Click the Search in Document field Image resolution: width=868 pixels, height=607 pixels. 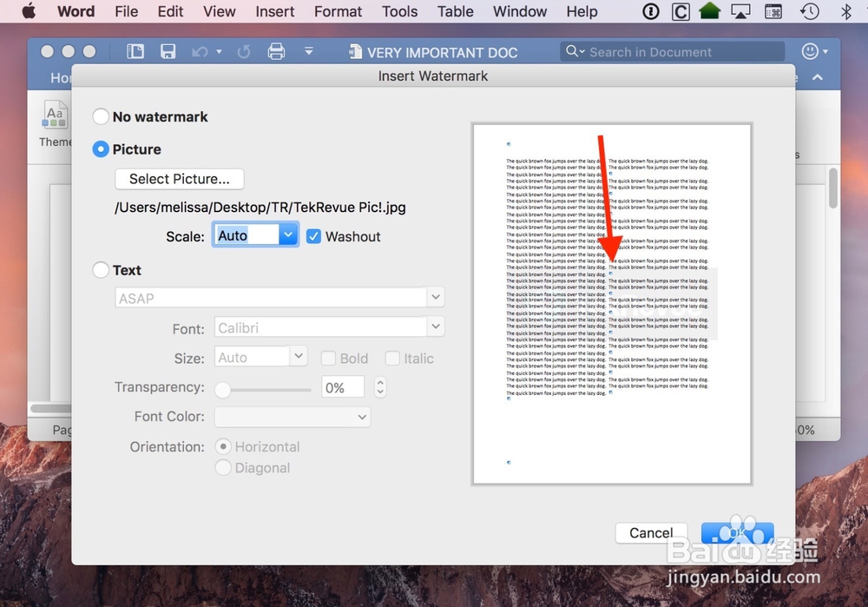[x=672, y=51]
